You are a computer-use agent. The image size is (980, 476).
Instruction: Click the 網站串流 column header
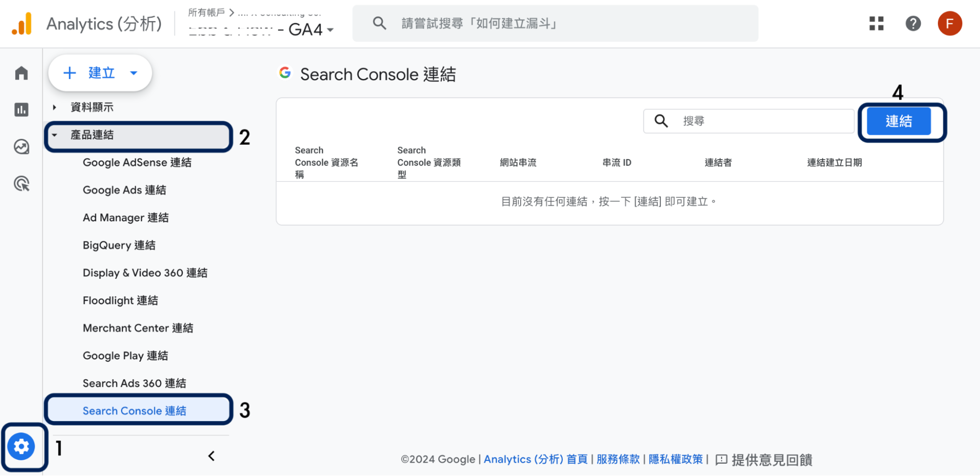point(518,162)
